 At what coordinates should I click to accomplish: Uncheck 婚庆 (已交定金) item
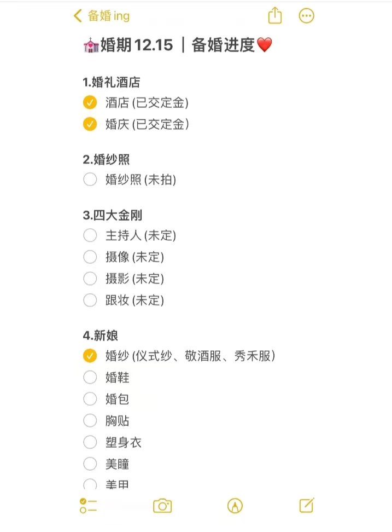click(90, 124)
